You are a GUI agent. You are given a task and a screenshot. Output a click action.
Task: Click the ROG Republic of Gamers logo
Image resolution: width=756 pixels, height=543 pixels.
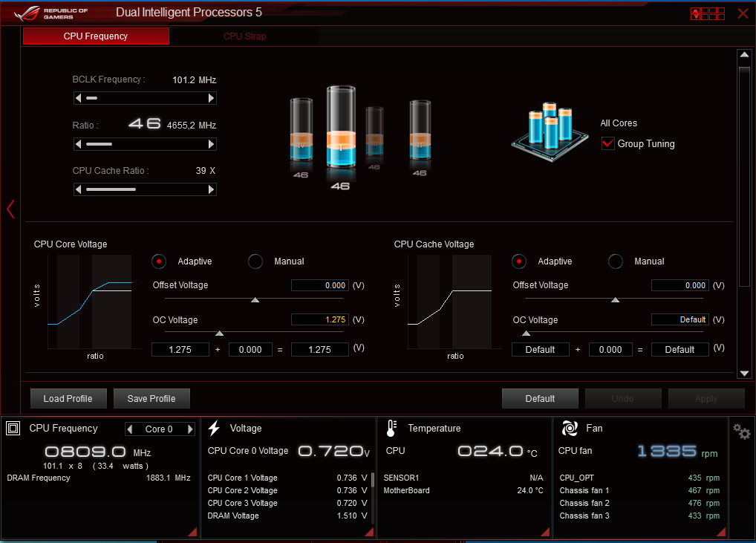[x=51, y=13]
